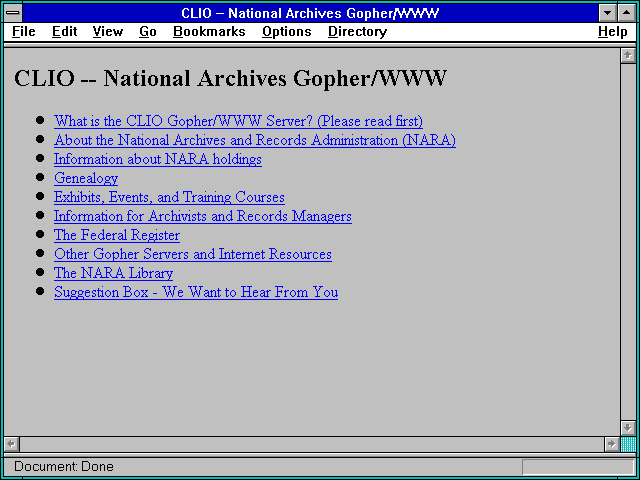Visit The NARA Library link
Screen dimensions: 640x480
[113, 273]
